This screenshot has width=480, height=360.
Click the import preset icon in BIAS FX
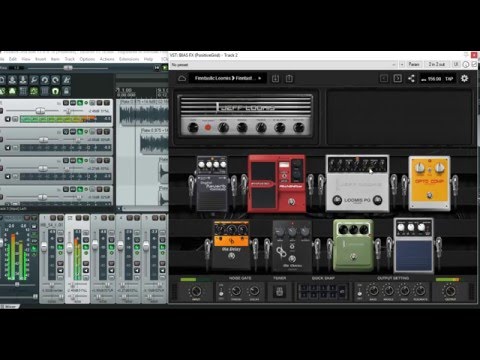(275, 79)
